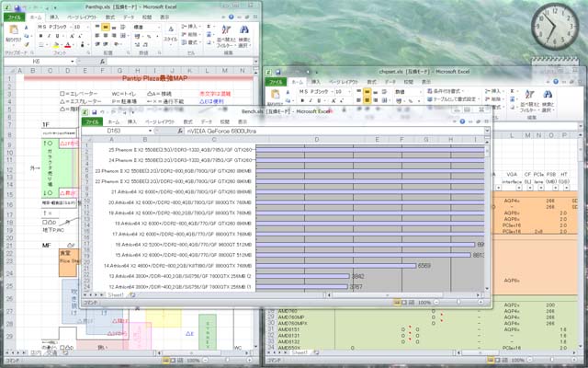Click the blue help icon in the Pantip window
Image resolution: width=588 pixels, height=368 pixels.
232,17
